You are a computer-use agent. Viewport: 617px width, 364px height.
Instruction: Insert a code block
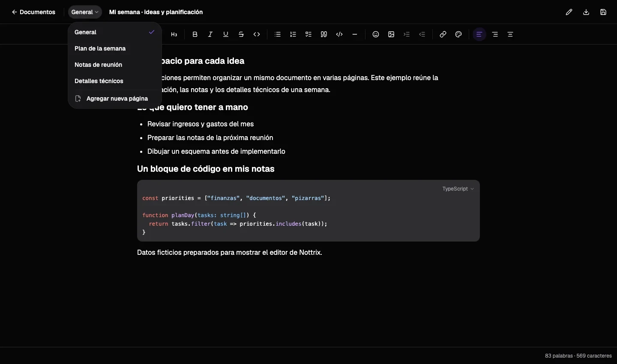339,34
